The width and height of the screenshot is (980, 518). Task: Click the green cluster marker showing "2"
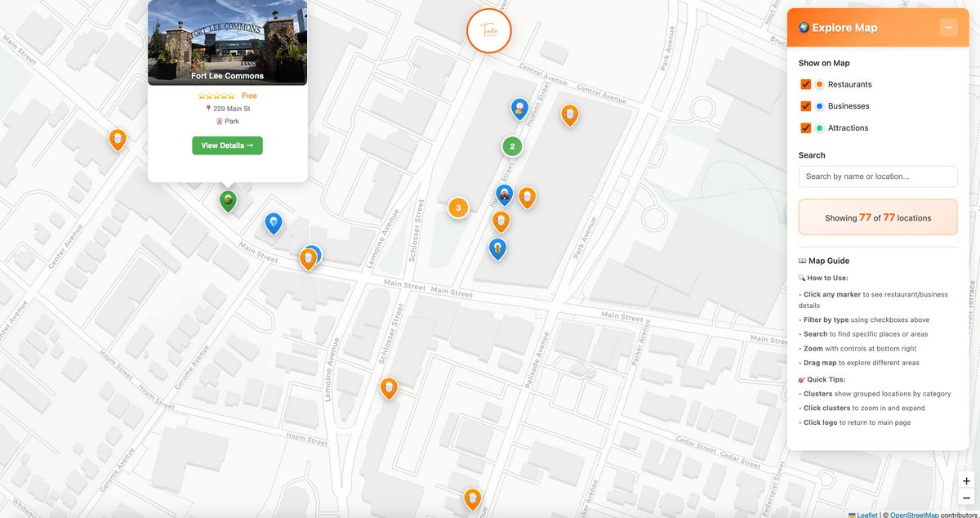(x=512, y=145)
